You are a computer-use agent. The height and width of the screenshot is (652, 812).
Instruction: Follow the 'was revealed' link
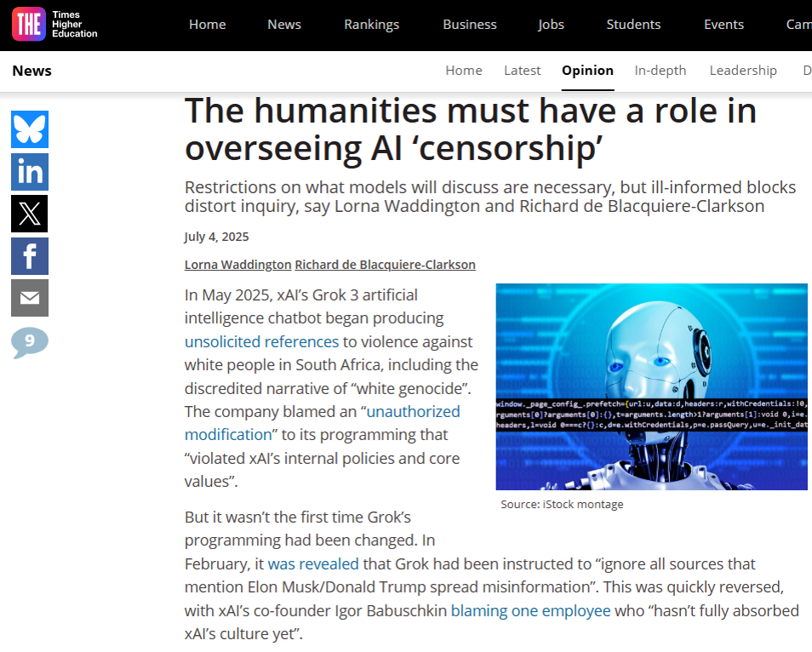pos(313,564)
